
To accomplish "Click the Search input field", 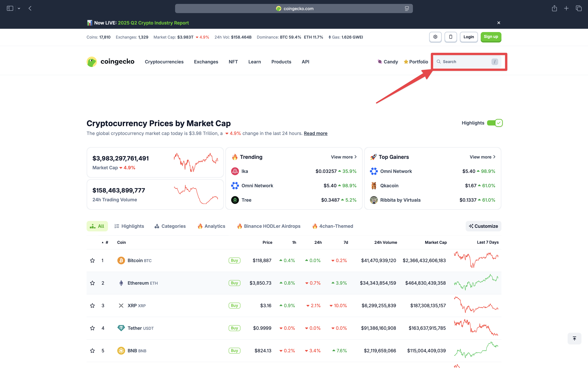I will pos(467,62).
